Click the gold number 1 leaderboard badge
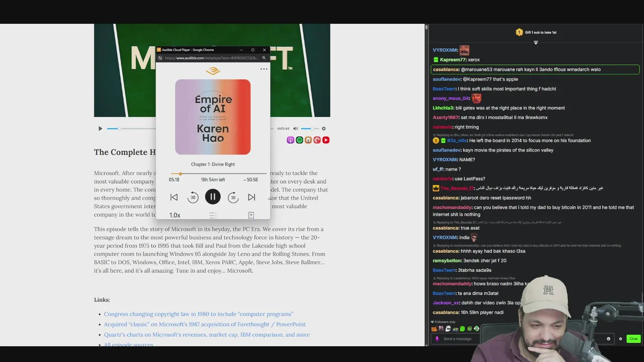The width and height of the screenshot is (644, 362). point(519,32)
